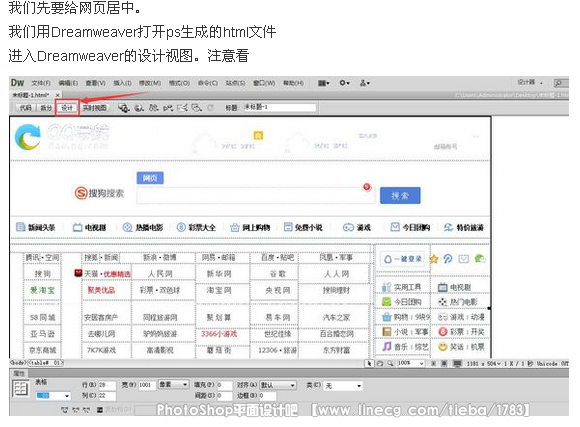The width and height of the screenshot is (580, 427).
Task: Switch to 设计 design view
Action: tap(67, 108)
